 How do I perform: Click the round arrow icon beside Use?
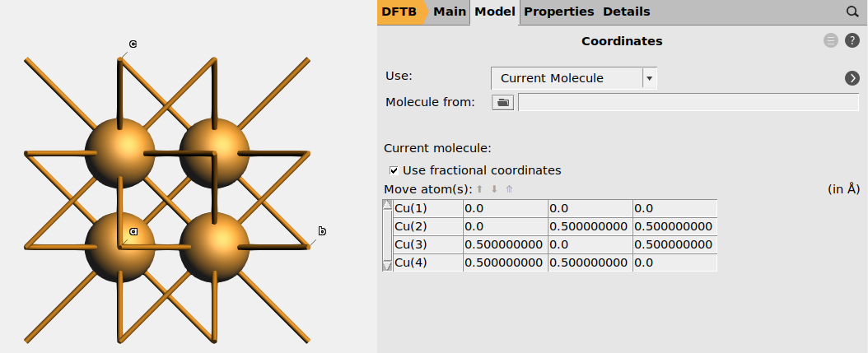click(x=852, y=78)
